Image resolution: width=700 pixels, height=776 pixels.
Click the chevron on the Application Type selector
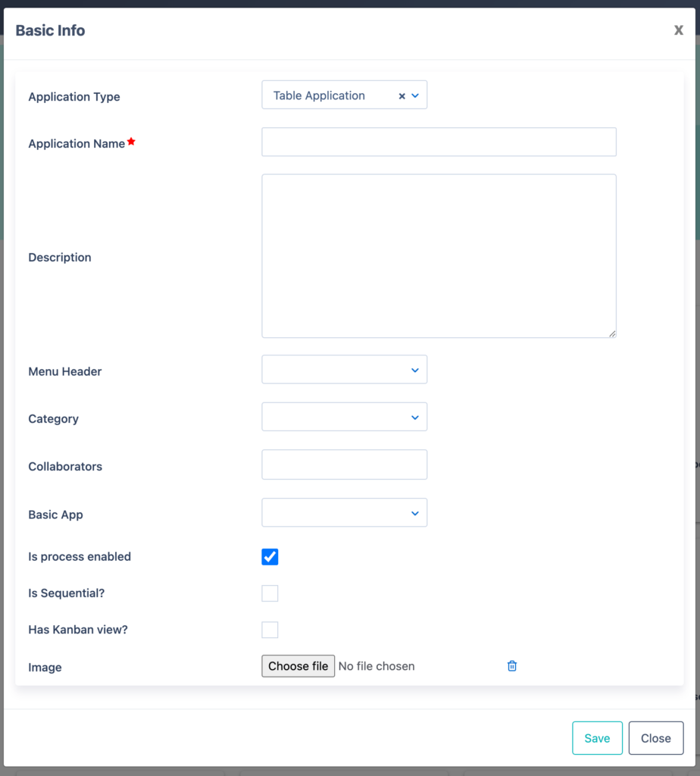[x=414, y=95]
